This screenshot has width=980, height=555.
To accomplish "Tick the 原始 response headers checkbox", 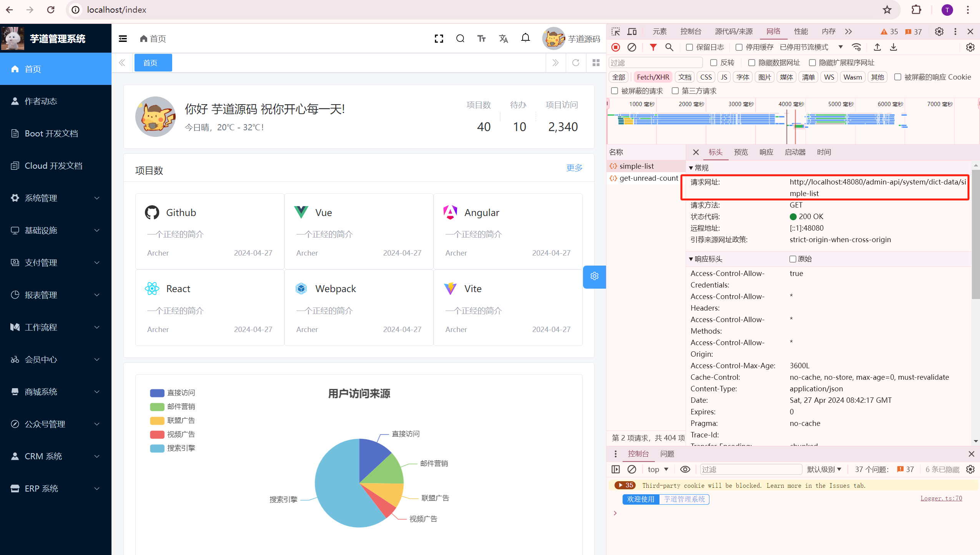I will (792, 259).
